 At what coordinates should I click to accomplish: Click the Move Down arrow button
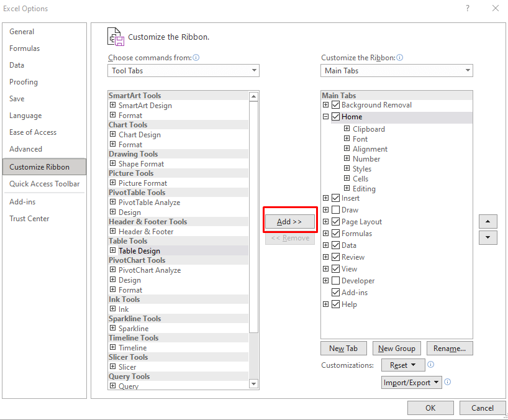click(x=488, y=237)
